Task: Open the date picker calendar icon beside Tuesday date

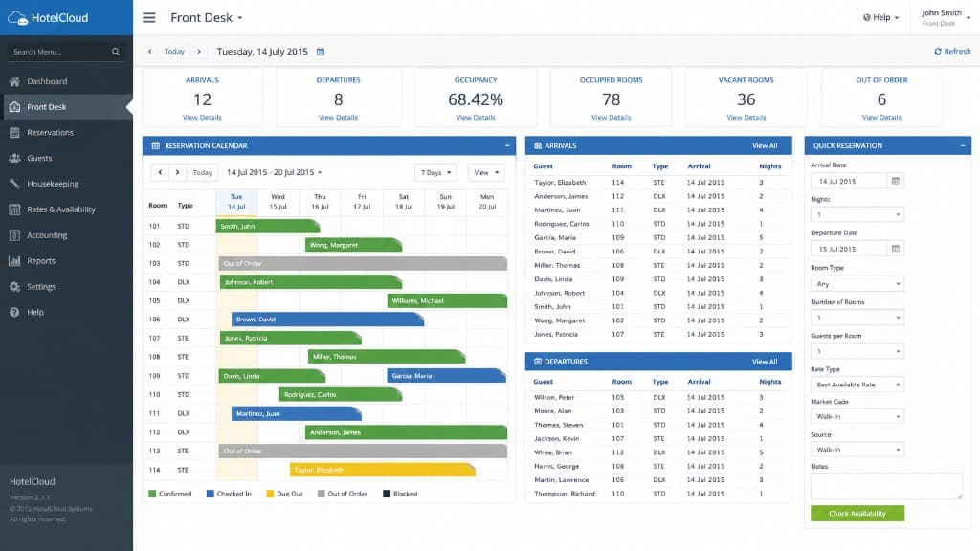Action: coord(321,52)
